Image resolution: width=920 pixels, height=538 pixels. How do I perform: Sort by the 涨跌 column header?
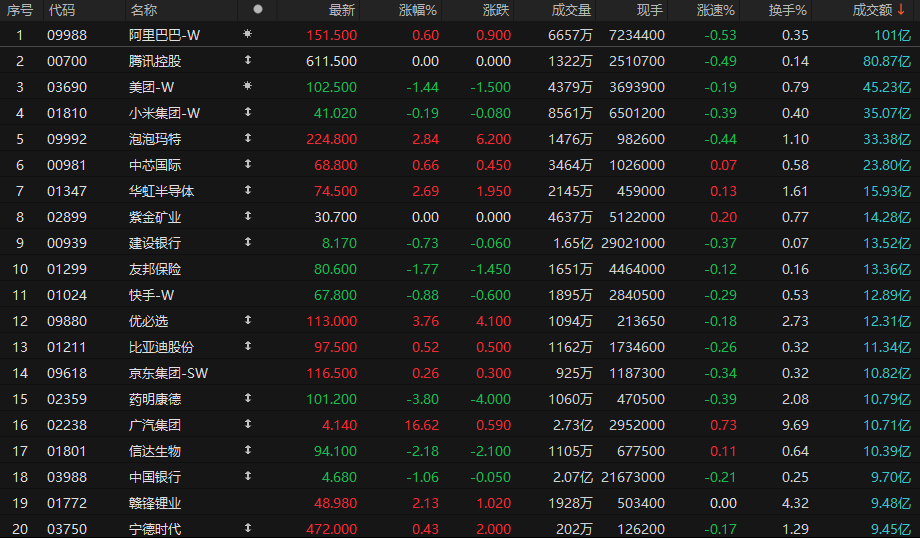(496, 10)
